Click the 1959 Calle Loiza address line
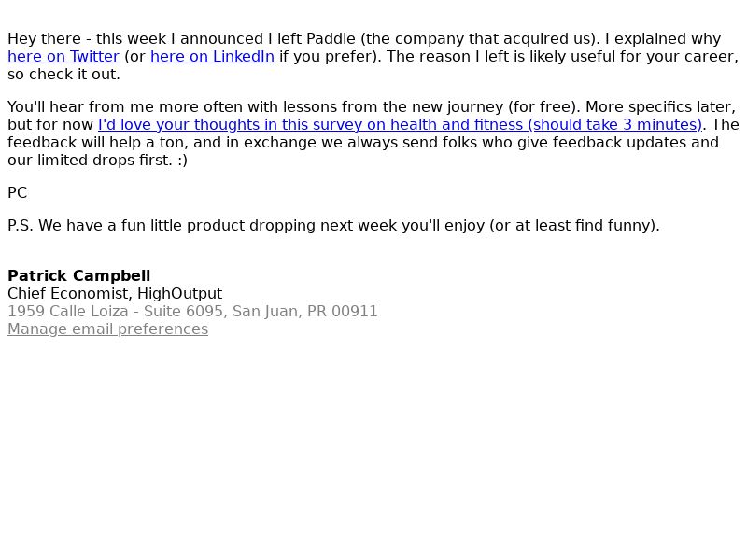Viewport: 747px width, 560px height. pos(192,312)
